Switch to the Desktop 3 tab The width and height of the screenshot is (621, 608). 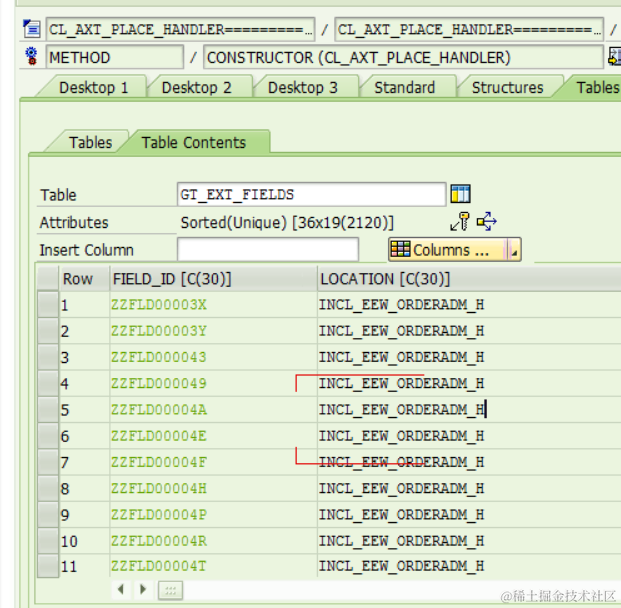pos(303,88)
